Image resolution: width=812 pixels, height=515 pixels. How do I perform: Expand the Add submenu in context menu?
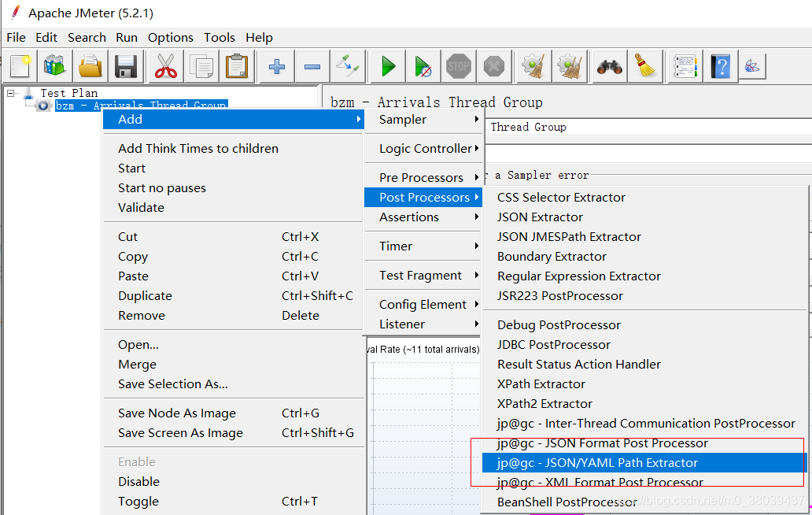[233, 119]
